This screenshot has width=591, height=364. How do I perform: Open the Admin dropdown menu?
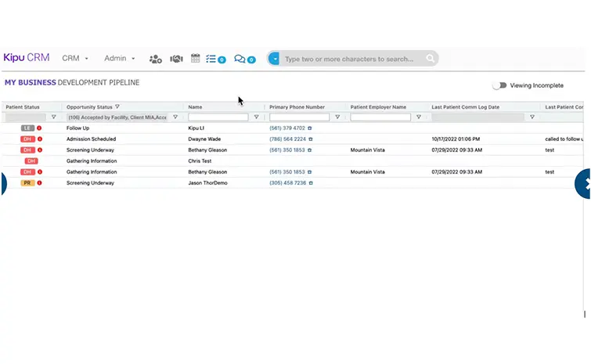click(120, 59)
